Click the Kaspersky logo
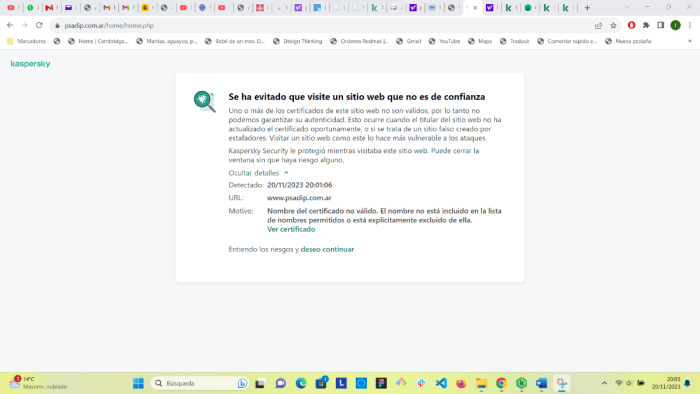 30,64
